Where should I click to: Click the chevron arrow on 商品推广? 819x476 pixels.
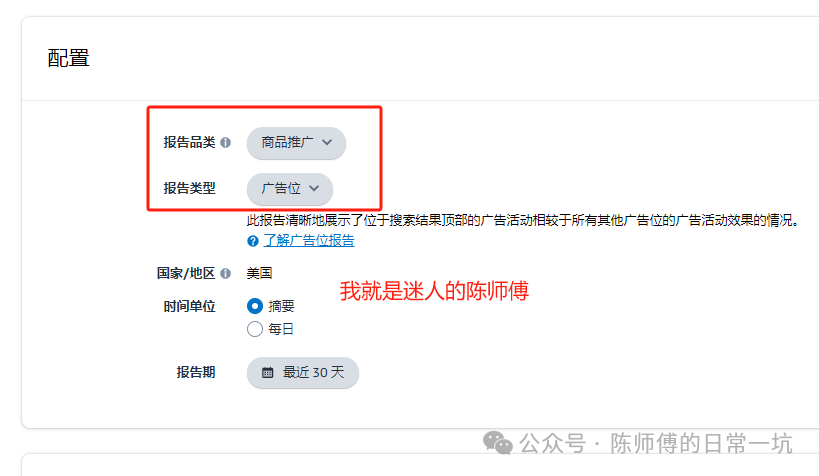point(327,142)
